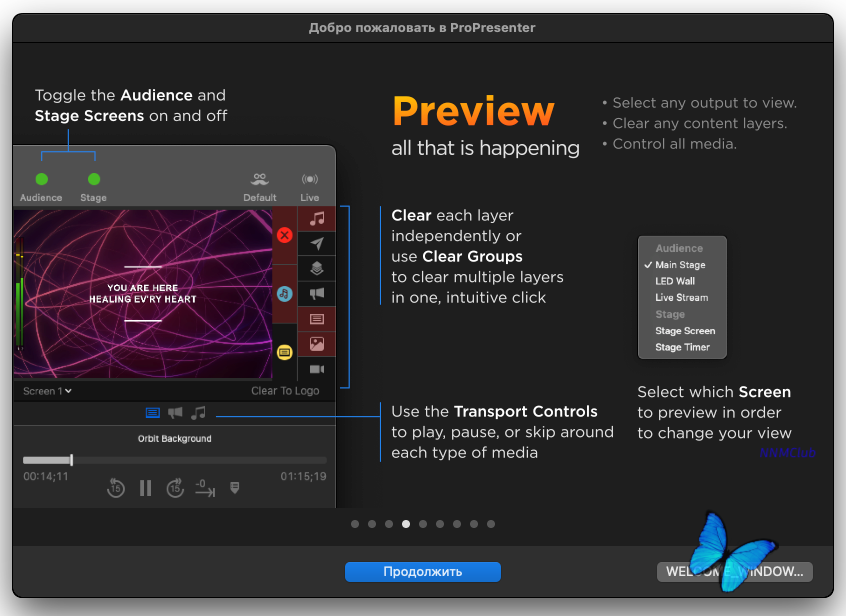Click the Default look icon

260,179
